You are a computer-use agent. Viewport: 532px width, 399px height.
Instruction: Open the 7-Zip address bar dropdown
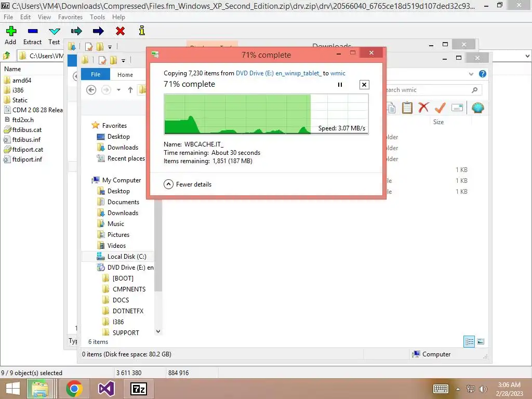(x=528, y=56)
